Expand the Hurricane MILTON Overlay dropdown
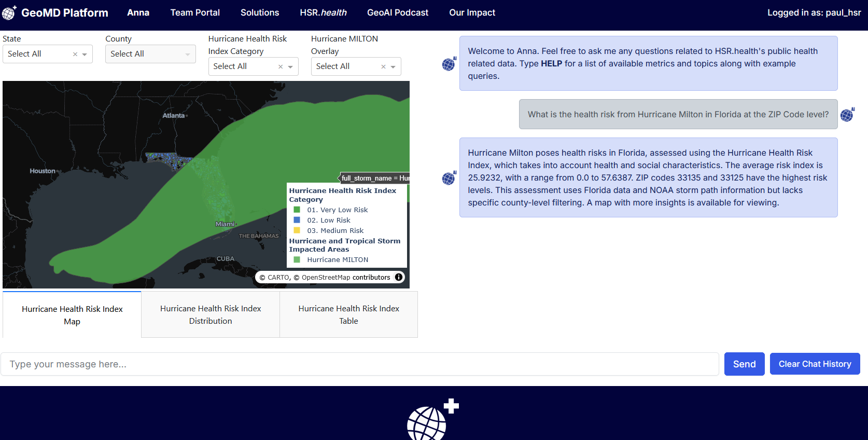This screenshot has height=440, width=868. (393, 66)
